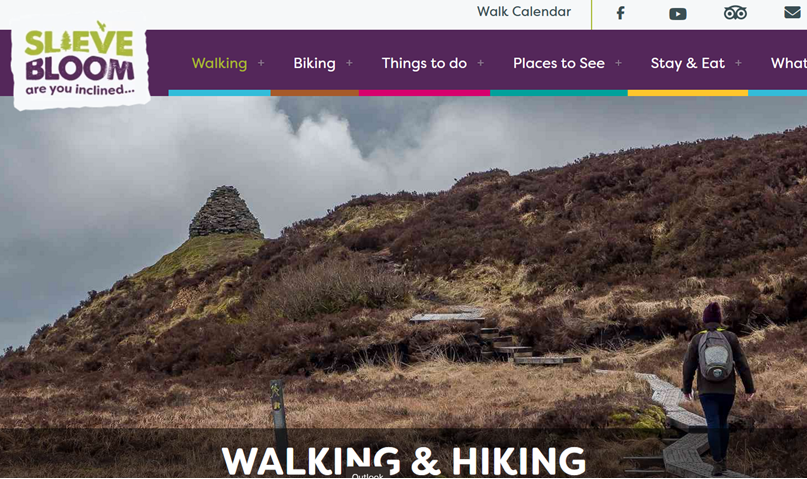Open the partially visible What's menu item
Viewport: 807px width, 479px height.
click(788, 63)
